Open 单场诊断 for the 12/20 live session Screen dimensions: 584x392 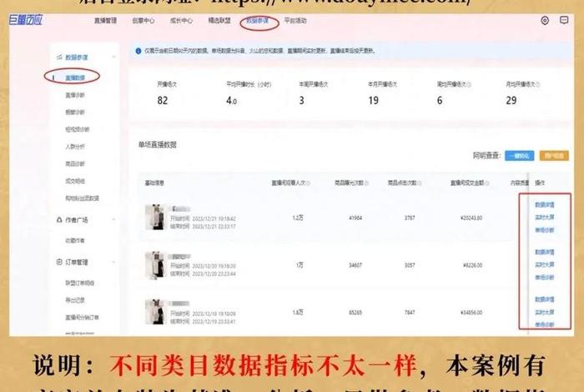[545, 278]
